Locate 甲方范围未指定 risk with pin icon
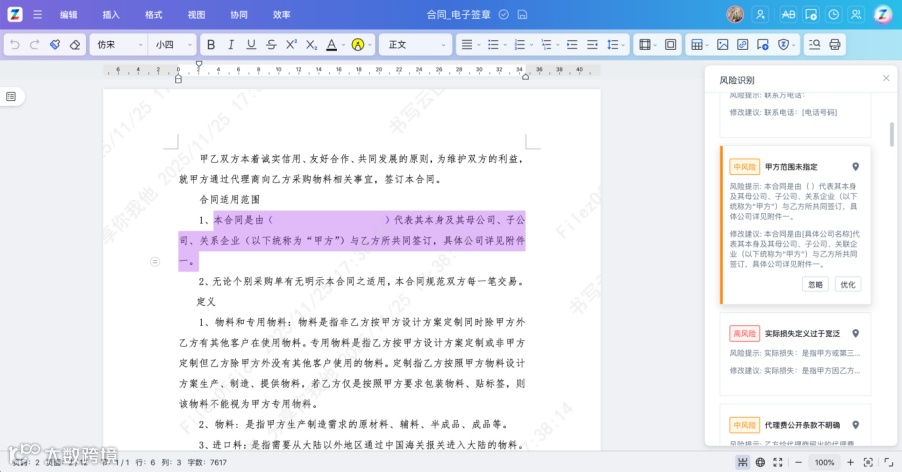This screenshot has width=902, height=472. (x=855, y=167)
